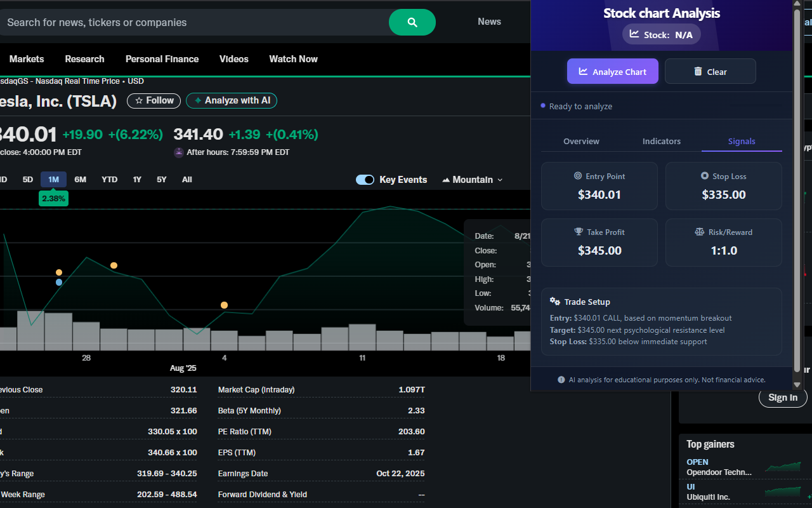Click the Market Cap value 1.097T
This screenshot has height=508, width=812.
pos(412,390)
